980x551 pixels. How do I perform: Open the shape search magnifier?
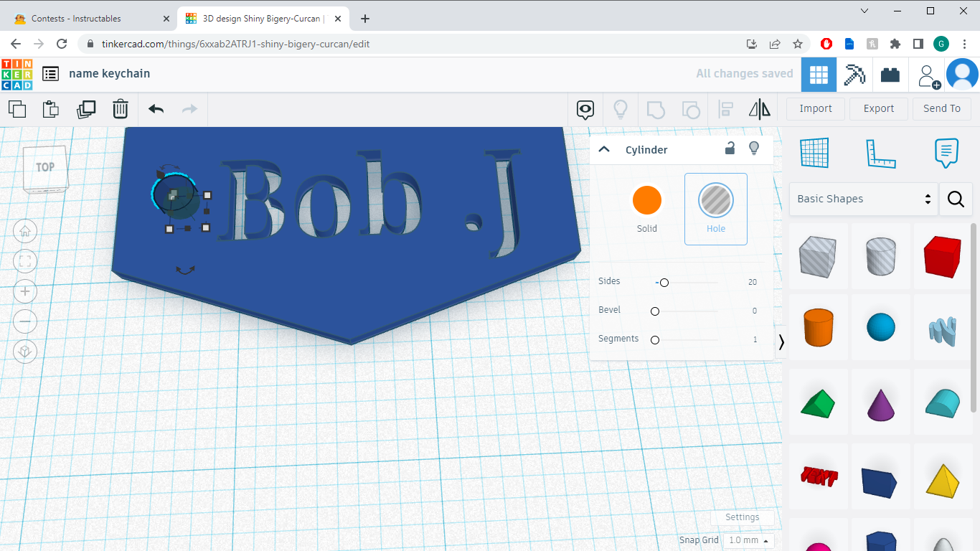click(956, 199)
